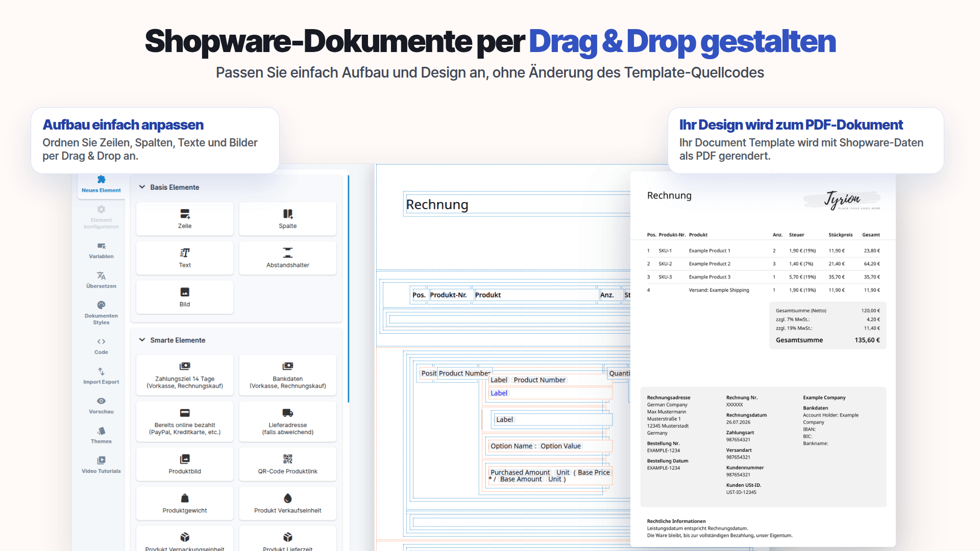Click the element panel vertical scrollbar
The height and width of the screenshot is (551, 980).
point(348,288)
